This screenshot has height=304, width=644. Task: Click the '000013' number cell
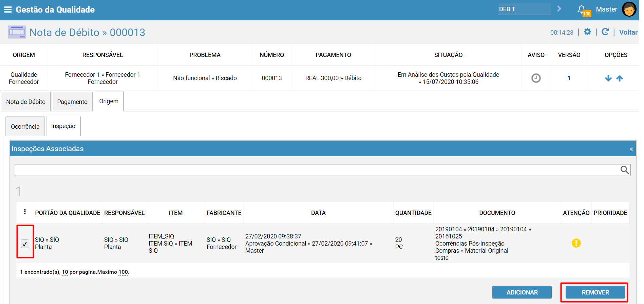point(272,78)
